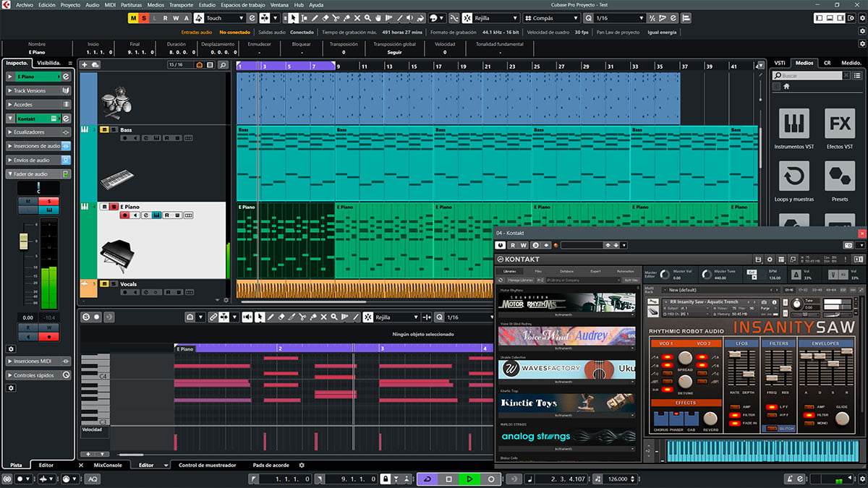The height and width of the screenshot is (488, 868).
Task: Click the Stop button in transport bar
Action: tap(448, 479)
